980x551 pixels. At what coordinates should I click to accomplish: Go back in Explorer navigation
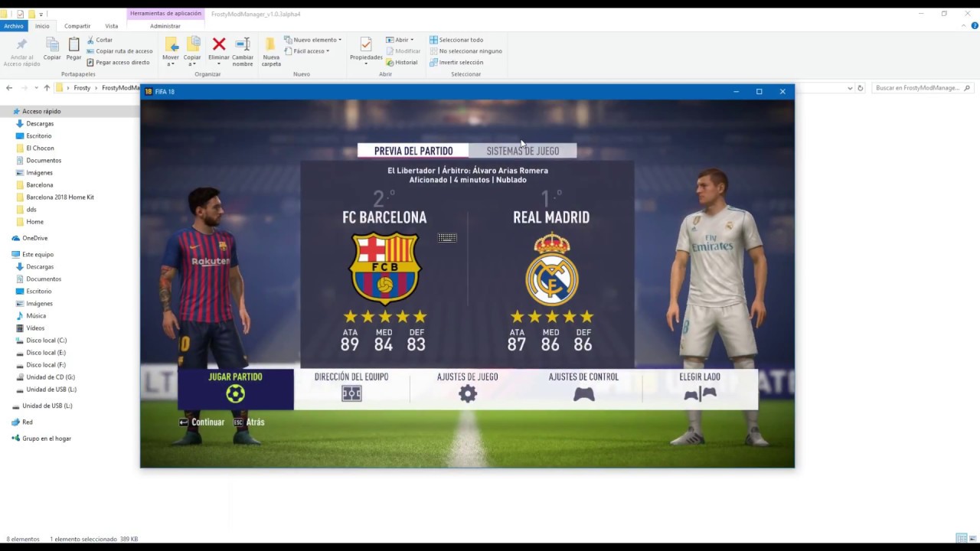tap(9, 88)
